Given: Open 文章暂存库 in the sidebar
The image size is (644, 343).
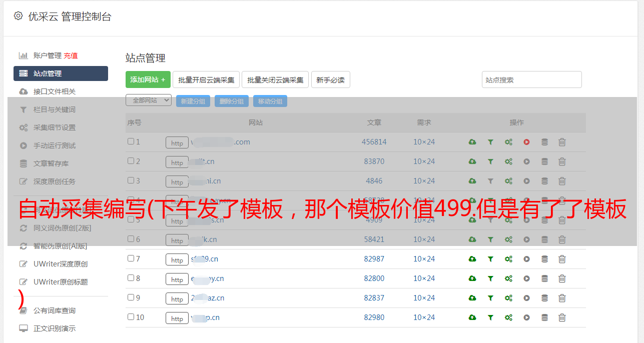Looking at the screenshot, I should 51,163.
